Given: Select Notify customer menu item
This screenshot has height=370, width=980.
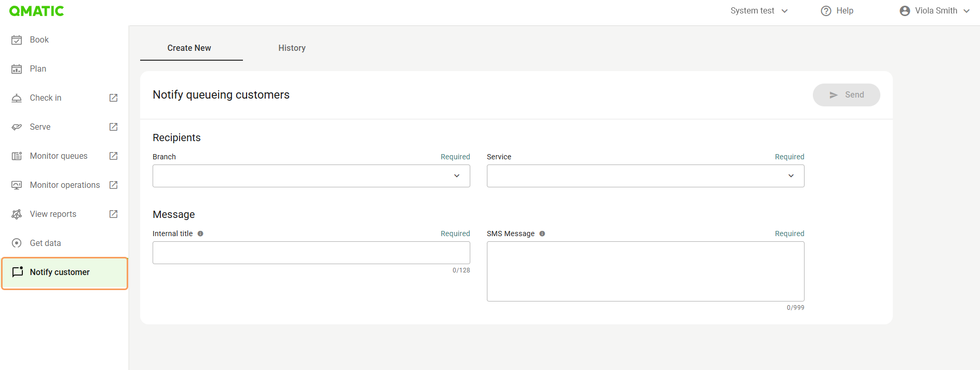Looking at the screenshot, I should coord(64,272).
